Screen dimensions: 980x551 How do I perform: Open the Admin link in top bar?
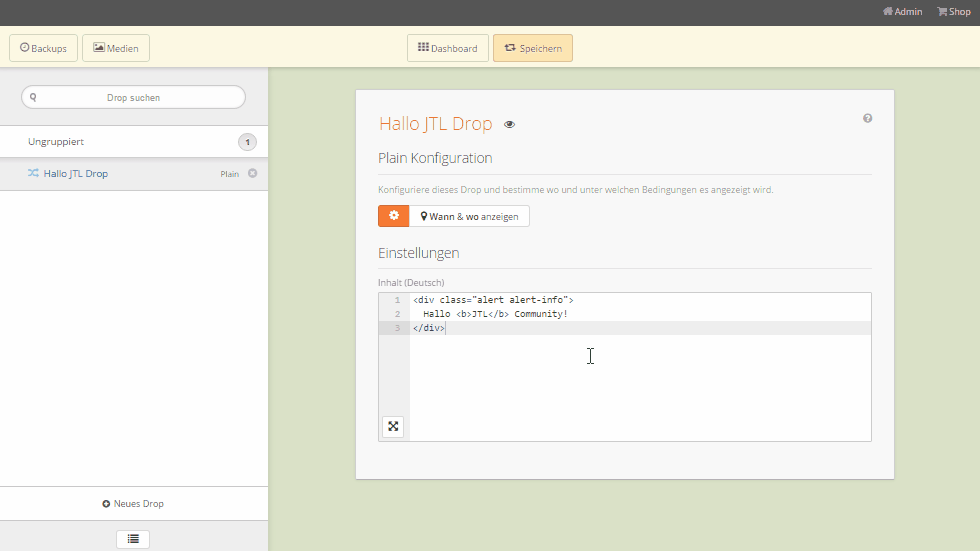[x=902, y=12]
